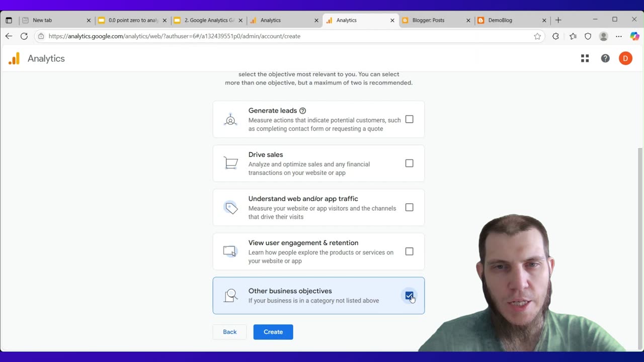The width and height of the screenshot is (644, 362).
Task: Open a new browser tab plus
Action: (558, 20)
